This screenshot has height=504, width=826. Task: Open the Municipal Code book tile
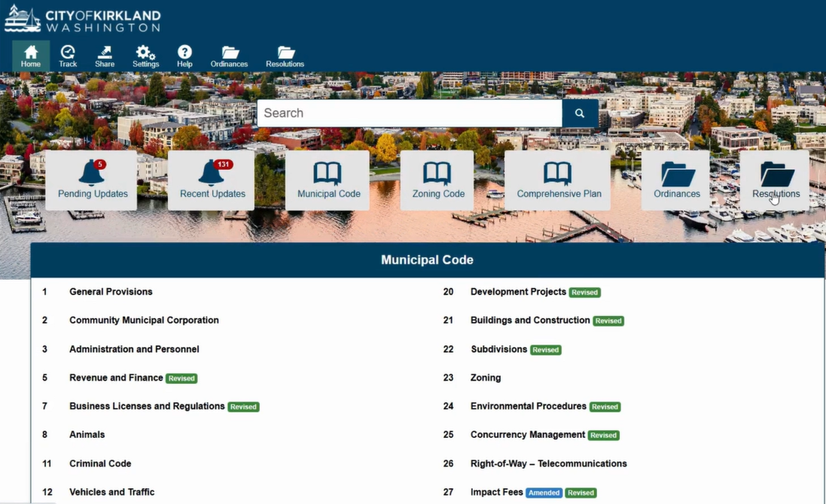click(328, 180)
